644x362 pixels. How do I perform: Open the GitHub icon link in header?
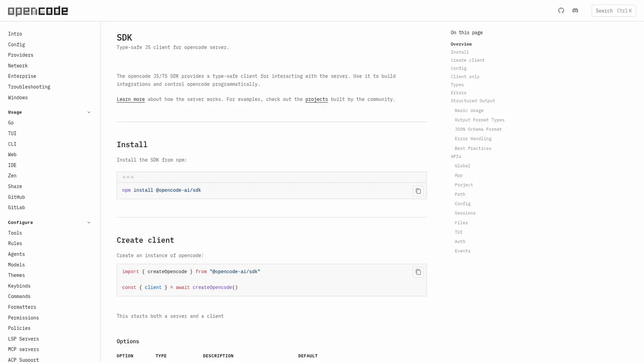click(561, 10)
